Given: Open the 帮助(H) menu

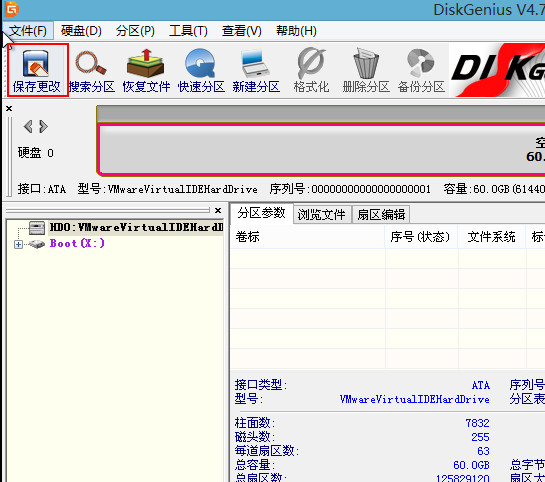Looking at the screenshot, I should (296, 31).
